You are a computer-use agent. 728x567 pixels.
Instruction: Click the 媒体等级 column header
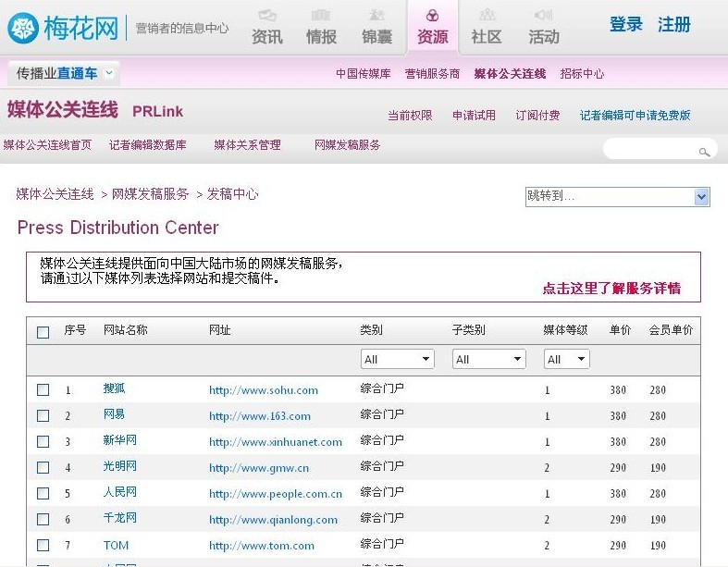tap(565, 330)
